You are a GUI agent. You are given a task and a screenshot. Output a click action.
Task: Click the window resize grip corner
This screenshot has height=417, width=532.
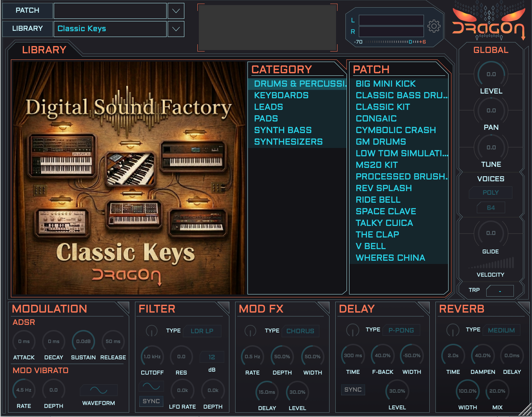click(x=525, y=409)
